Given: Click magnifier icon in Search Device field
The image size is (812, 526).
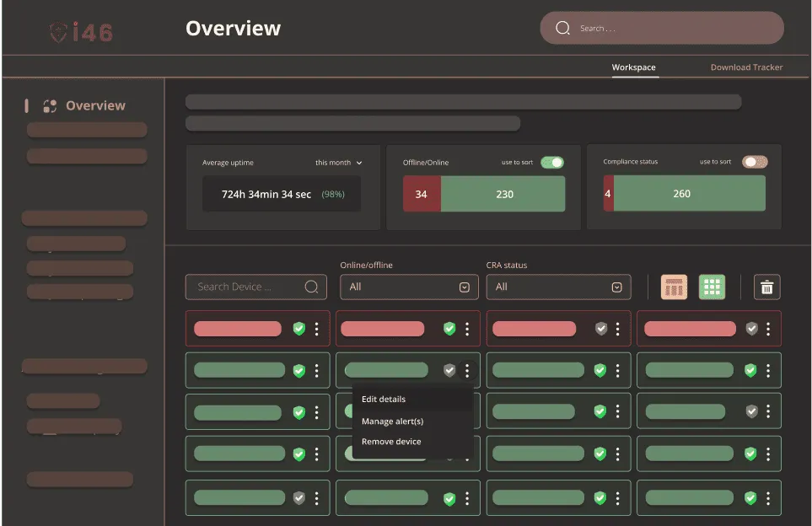Looking at the screenshot, I should click(x=311, y=287).
